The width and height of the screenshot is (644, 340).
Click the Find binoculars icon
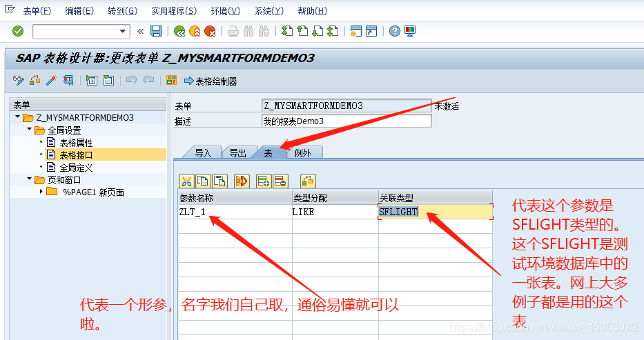point(248,31)
